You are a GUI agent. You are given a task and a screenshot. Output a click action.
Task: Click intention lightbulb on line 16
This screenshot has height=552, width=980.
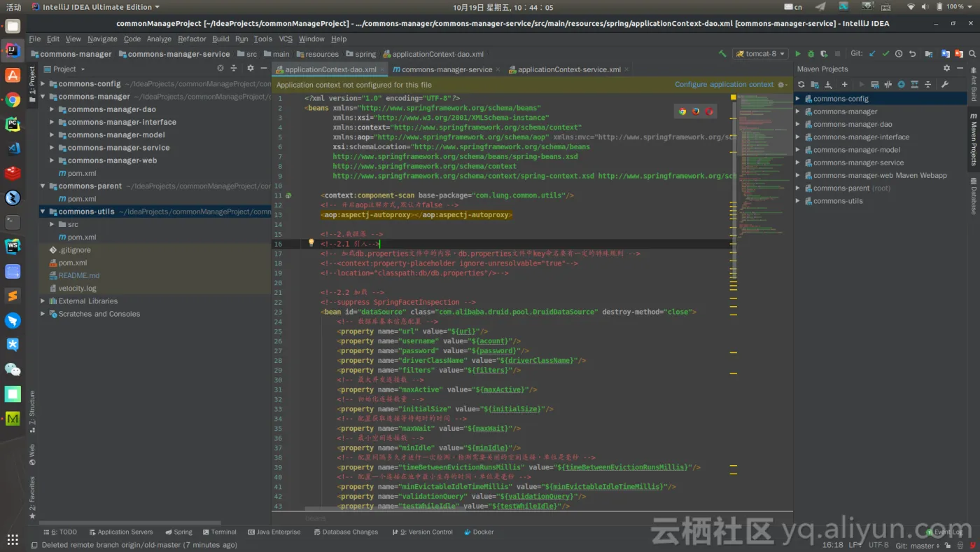pyautogui.click(x=311, y=243)
